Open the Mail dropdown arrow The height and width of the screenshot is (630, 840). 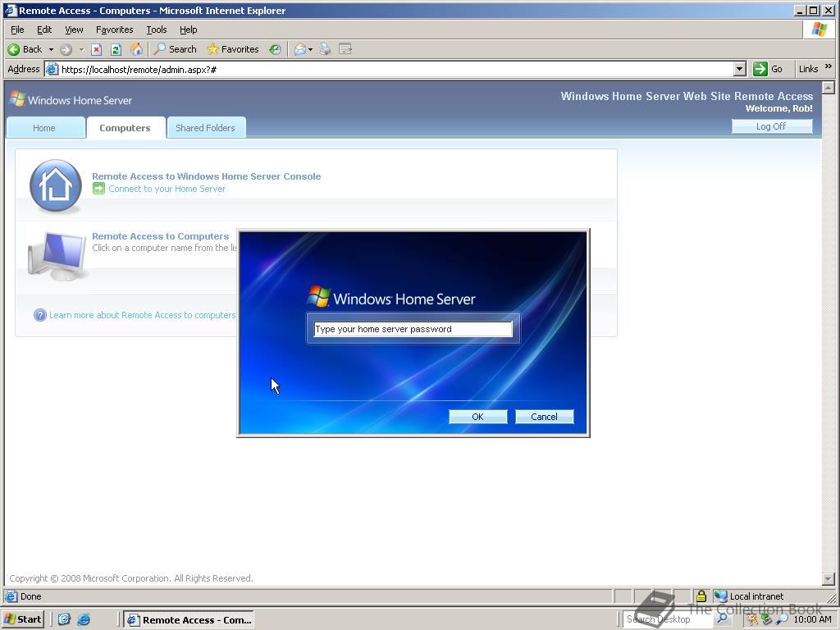point(310,49)
